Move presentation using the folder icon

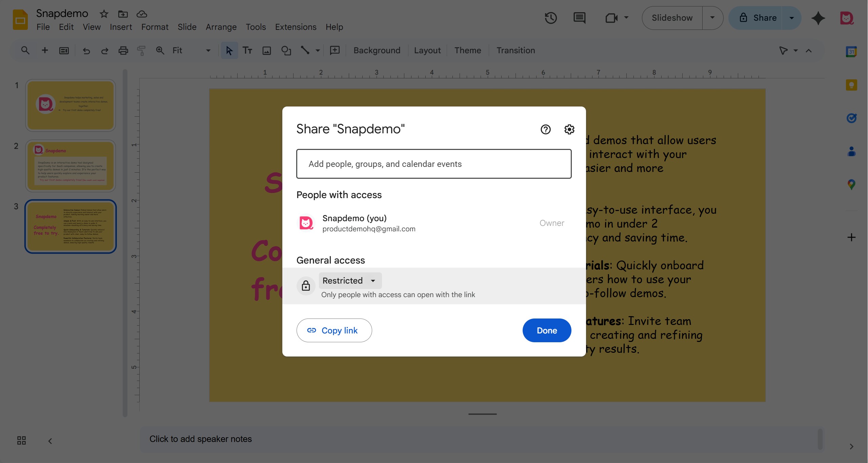pos(123,14)
